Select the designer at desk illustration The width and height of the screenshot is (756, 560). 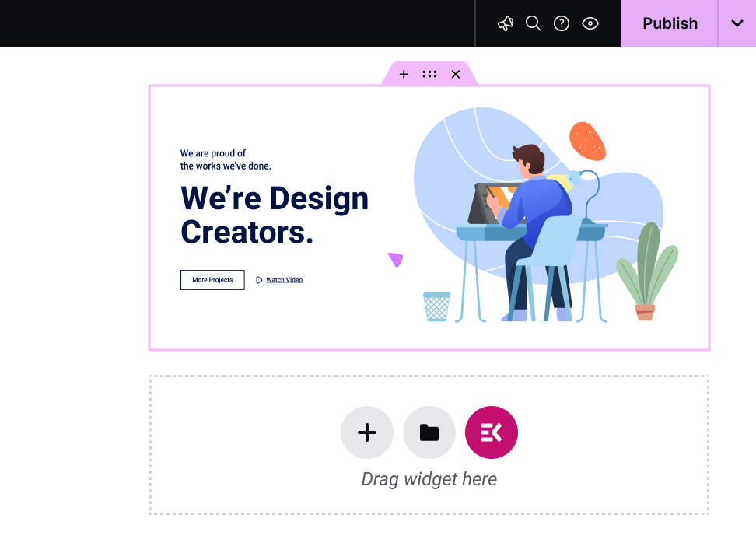pos(546,215)
